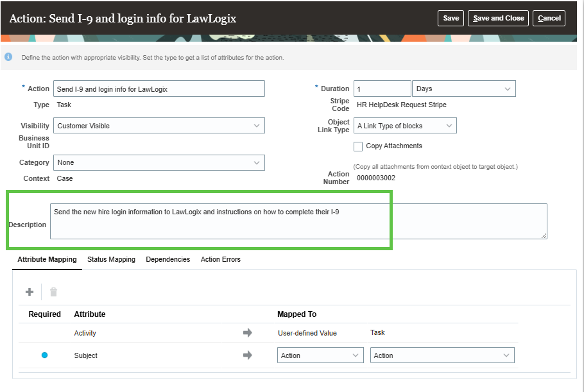This screenshot has width=584, height=392.
Task: Click the blue required dot for Subject
Action: [45, 355]
